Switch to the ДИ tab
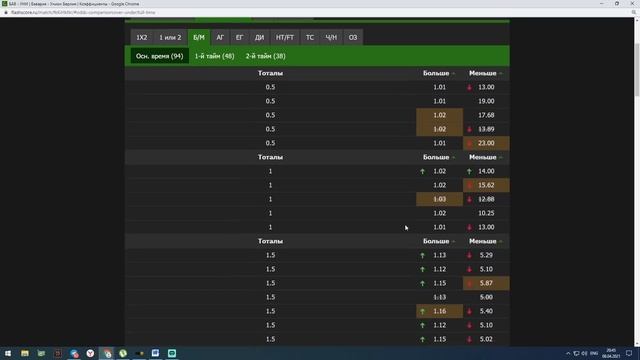The height and width of the screenshot is (360, 640). [x=259, y=38]
